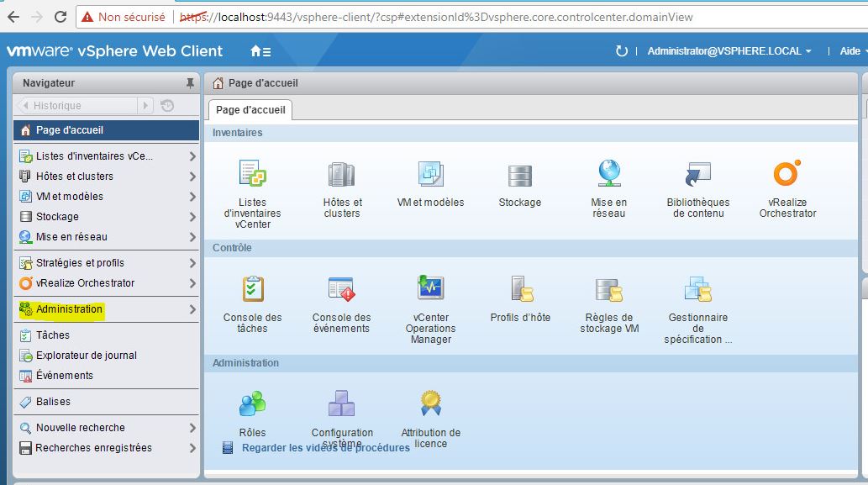Expand VM et modèles chevron in navigator

point(192,197)
